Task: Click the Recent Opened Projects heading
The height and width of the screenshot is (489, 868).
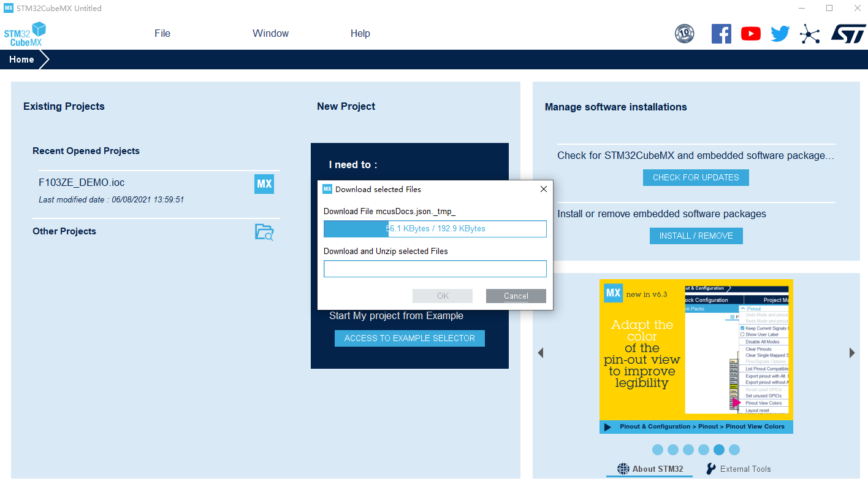Action: (86, 151)
